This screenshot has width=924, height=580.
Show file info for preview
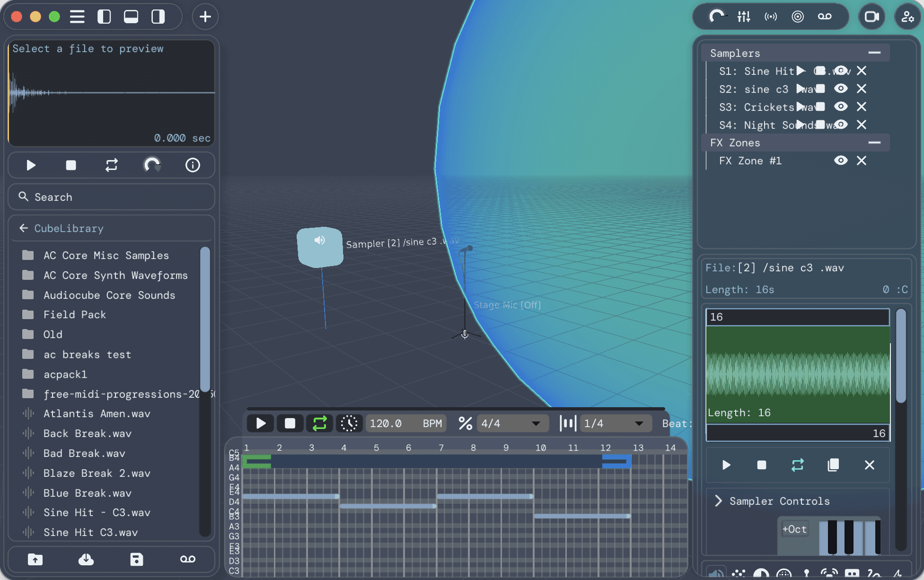(193, 165)
